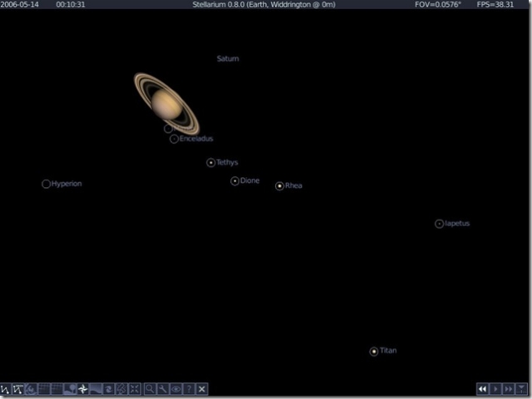Switch equatorial/azimuthal mount mode
532x399 pixels.
(x=122, y=389)
